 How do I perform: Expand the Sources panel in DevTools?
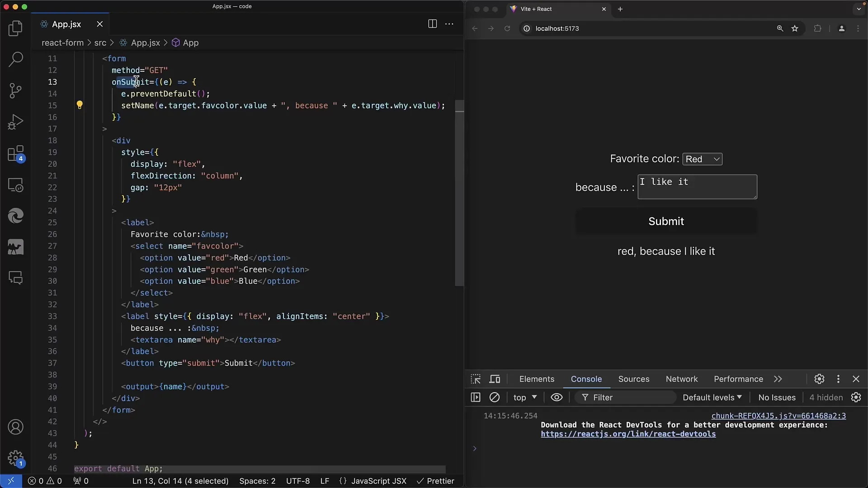(x=634, y=379)
